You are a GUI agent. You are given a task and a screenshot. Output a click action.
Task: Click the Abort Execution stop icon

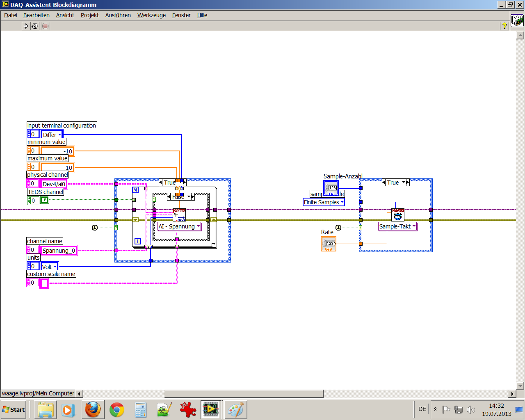pos(46,26)
